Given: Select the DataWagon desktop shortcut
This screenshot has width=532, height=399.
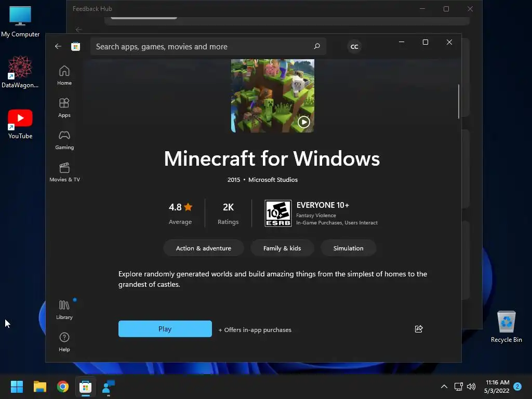Looking at the screenshot, I should coord(20,72).
